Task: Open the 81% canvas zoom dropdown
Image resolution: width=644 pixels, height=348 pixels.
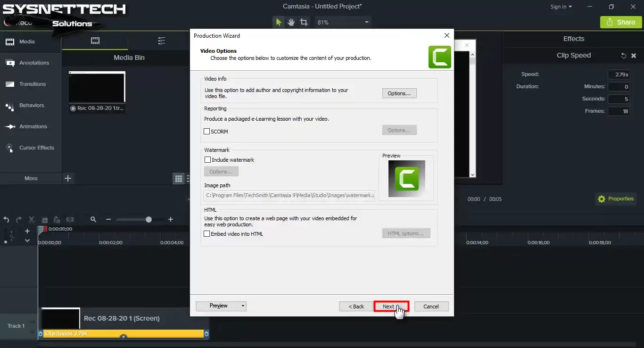Action: [x=343, y=22]
